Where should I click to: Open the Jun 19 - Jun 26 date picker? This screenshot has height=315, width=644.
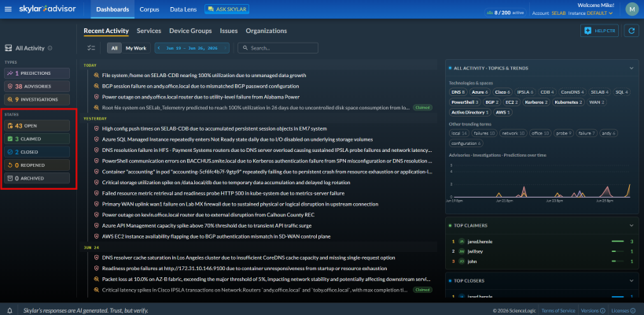192,48
